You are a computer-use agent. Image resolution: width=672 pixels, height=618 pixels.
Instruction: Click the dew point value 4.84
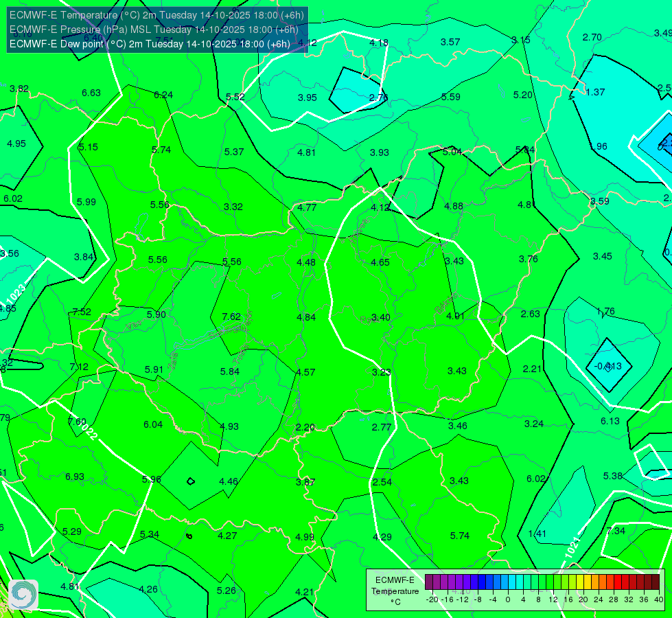tap(306, 317)
